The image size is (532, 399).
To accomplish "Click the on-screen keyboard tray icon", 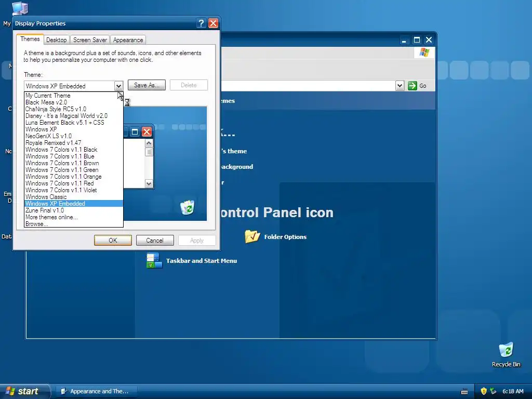I will 464,392.
